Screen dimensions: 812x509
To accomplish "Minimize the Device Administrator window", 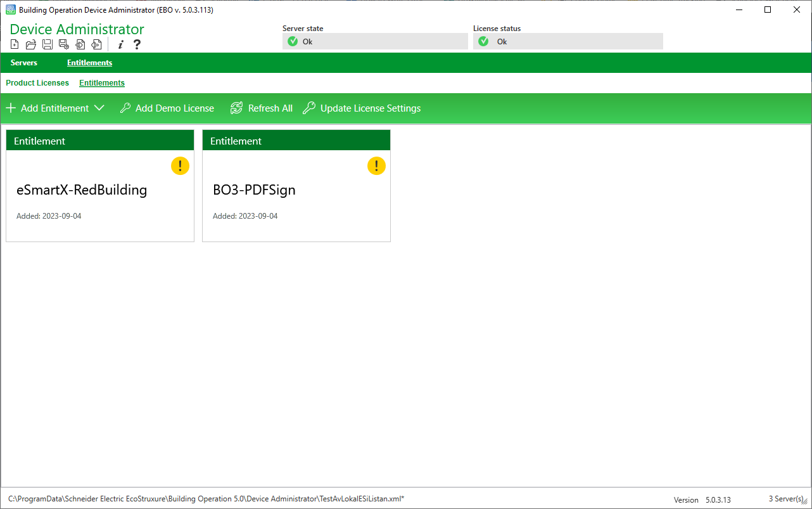I will pyautogui.click(x=739, y=10).
